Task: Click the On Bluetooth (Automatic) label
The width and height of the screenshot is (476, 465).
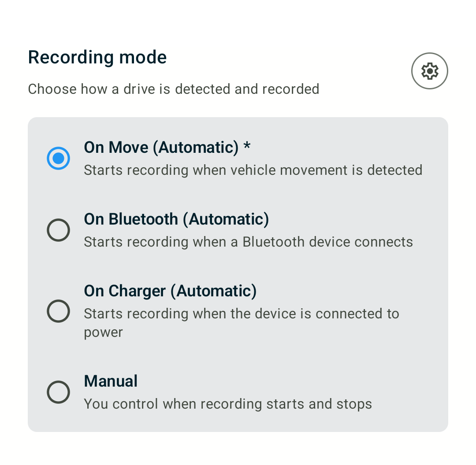Action: (x=176, y=219)
